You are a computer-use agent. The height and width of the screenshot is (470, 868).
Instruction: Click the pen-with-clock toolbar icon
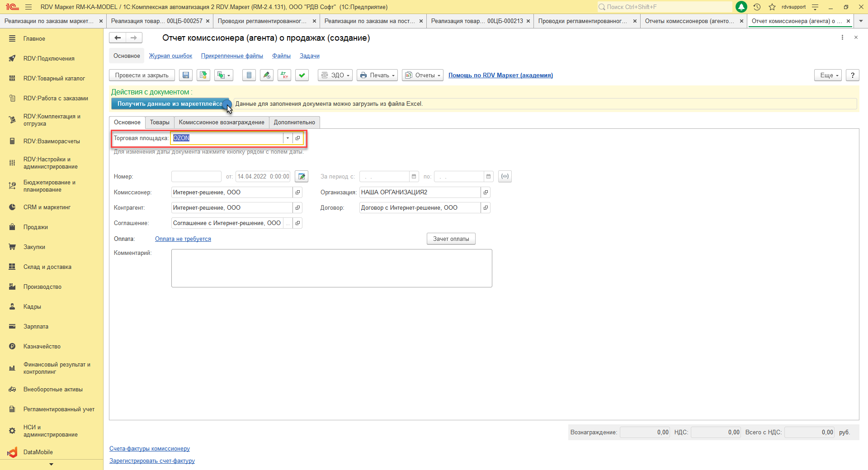[x=267, y=75]
